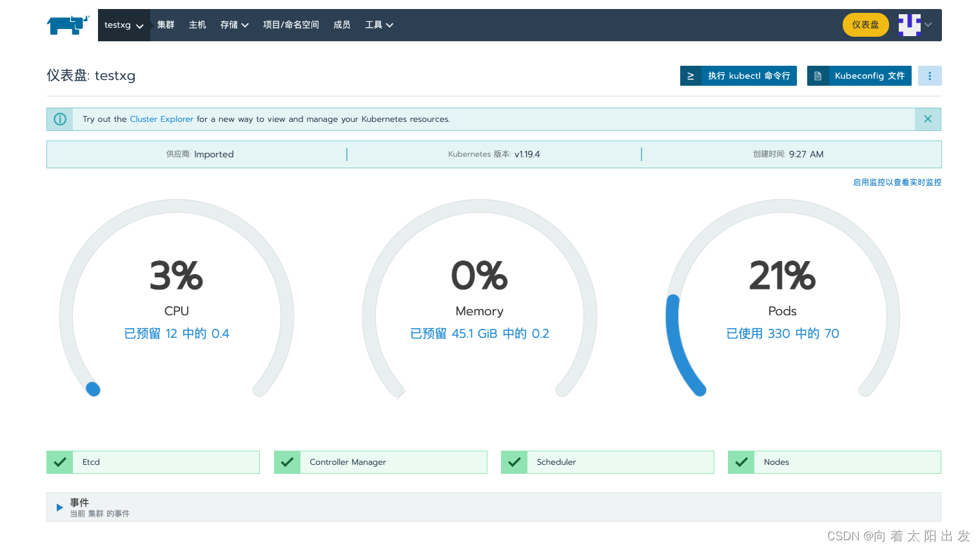This screenshot has width=980, height=548.
Task: Click 启用监控以查看实时监控 link
Action: [897, 182]
